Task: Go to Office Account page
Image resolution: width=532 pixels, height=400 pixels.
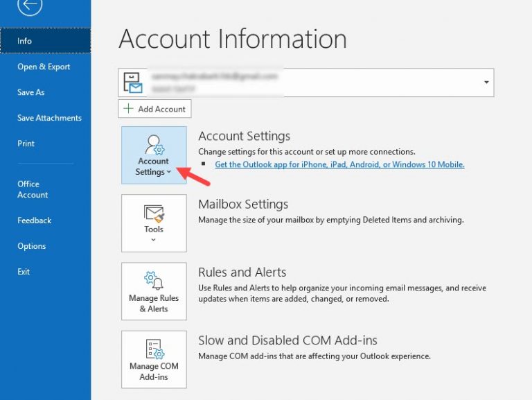Action: (x=33, y=189)
